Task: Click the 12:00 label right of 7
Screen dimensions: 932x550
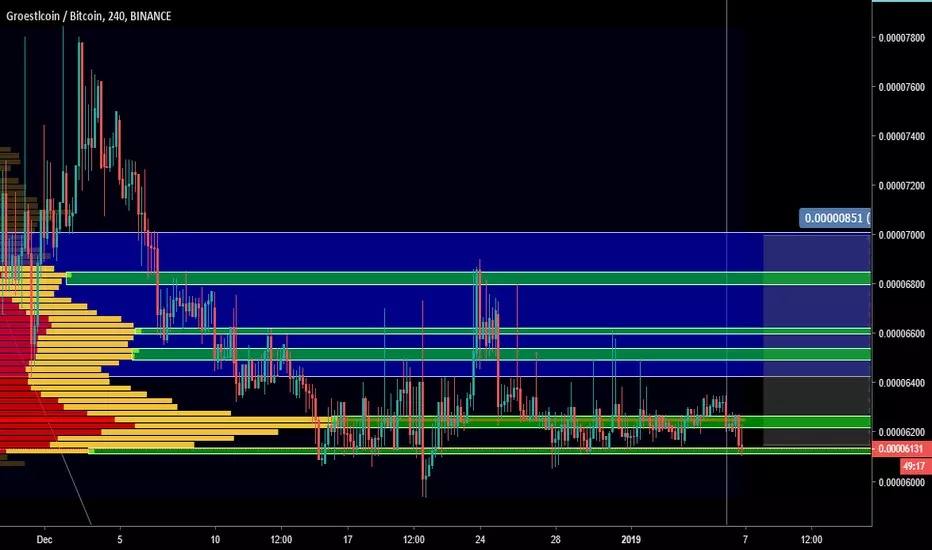Action: point(811,540)
